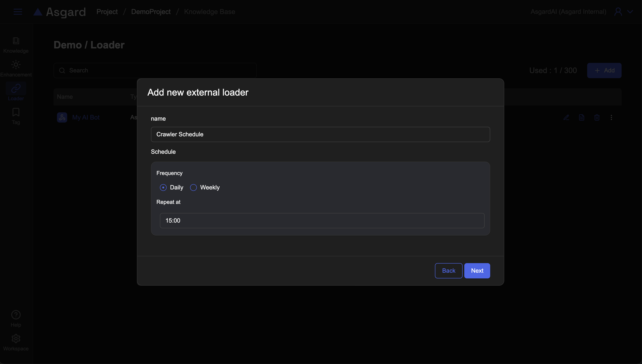Open the Knowledge sidebar section
Image resolution: width=642 pixels, height=364 pixels.
pos(16,45)
